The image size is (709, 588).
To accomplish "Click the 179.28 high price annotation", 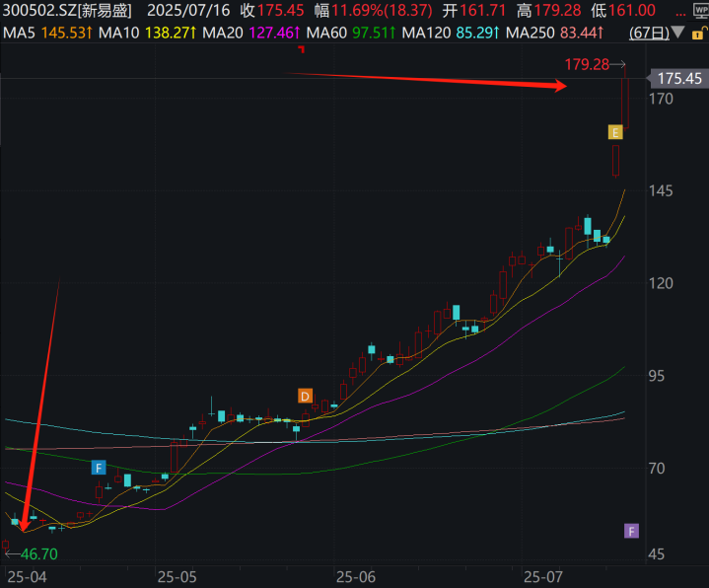I will (x=587, y=65).
